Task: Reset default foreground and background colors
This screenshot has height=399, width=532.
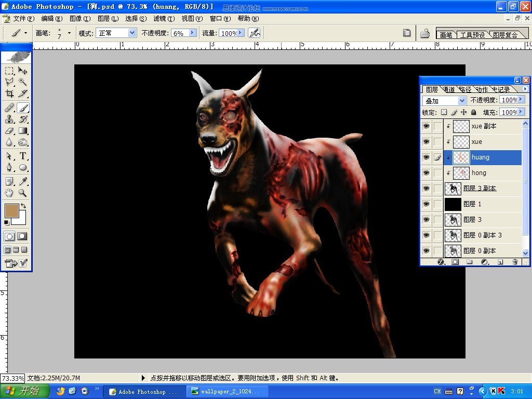Action: 6,222
